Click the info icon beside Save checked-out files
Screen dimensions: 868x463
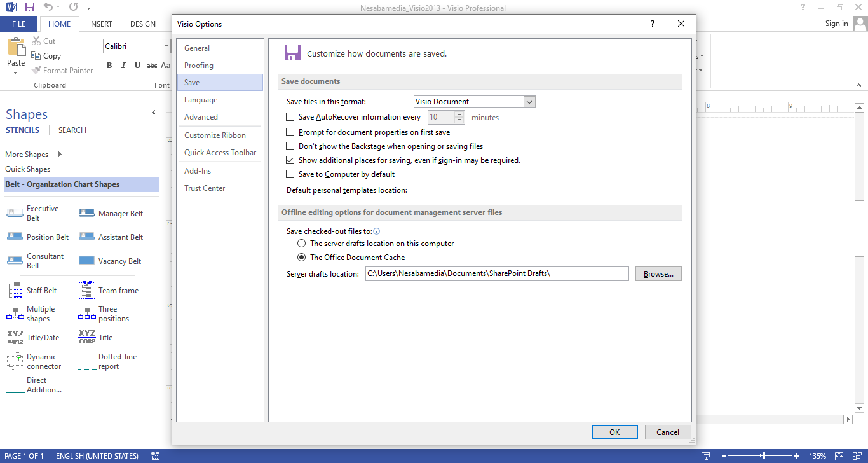pyautogui.click(x=377, y=231)
